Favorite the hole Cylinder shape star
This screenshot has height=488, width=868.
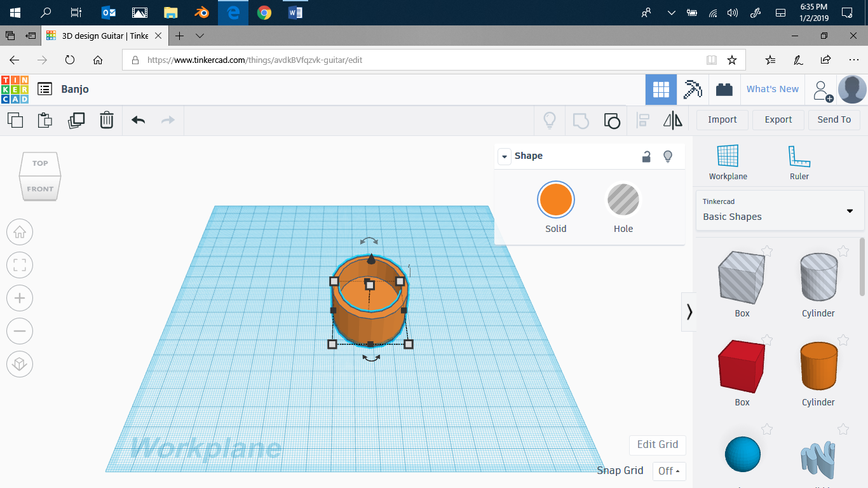click(x=843, y=251)
